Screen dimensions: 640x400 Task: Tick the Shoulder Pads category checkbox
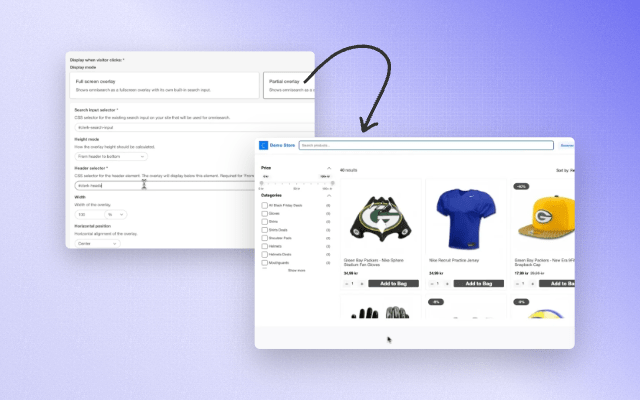click(264, 238)
